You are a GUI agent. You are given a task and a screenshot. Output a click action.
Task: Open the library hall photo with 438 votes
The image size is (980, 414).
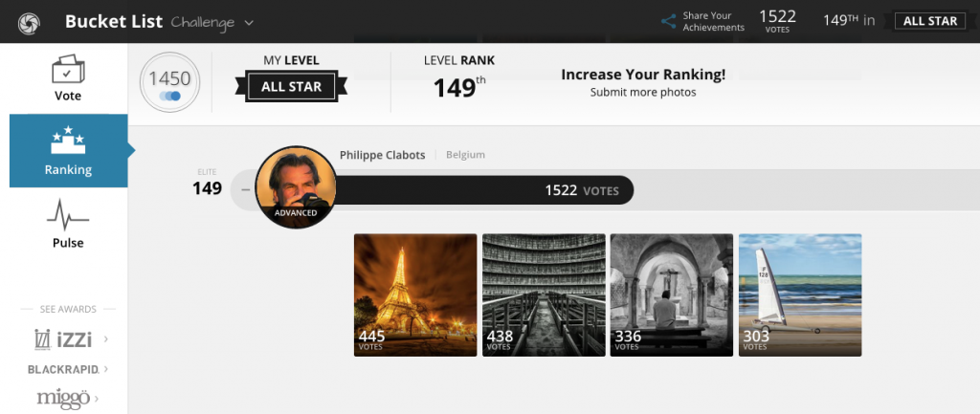[x=544, y=294]
